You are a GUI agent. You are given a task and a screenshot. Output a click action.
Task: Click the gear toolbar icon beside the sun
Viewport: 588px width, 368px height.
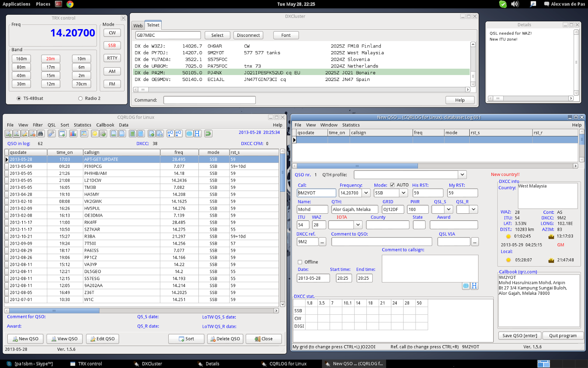point(103,134)
